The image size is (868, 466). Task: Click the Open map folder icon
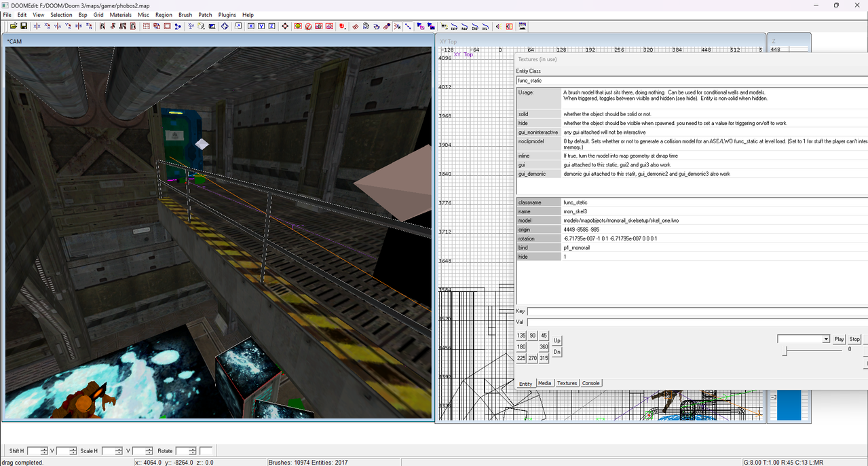[14, 26]
